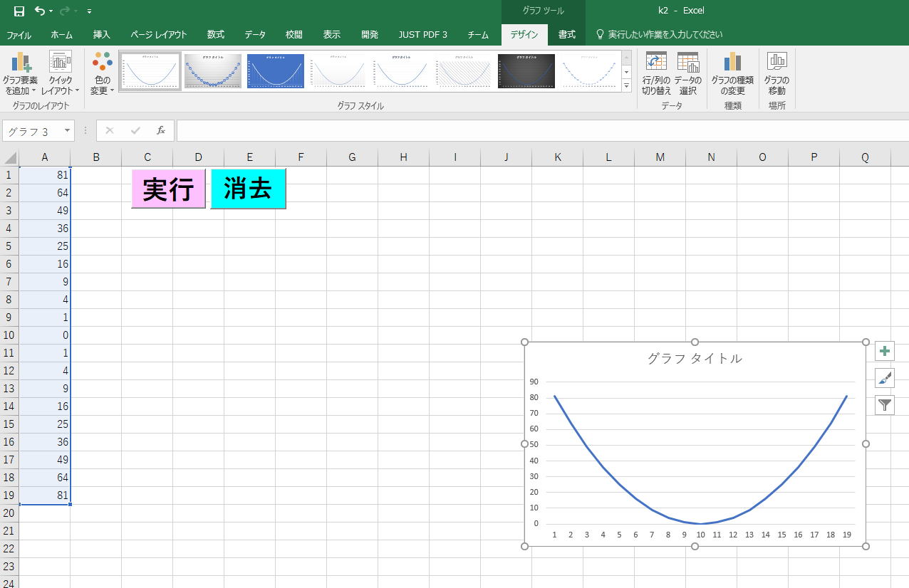Click the Redo arrow icon

pyautogui.click(x=64, y=11)
